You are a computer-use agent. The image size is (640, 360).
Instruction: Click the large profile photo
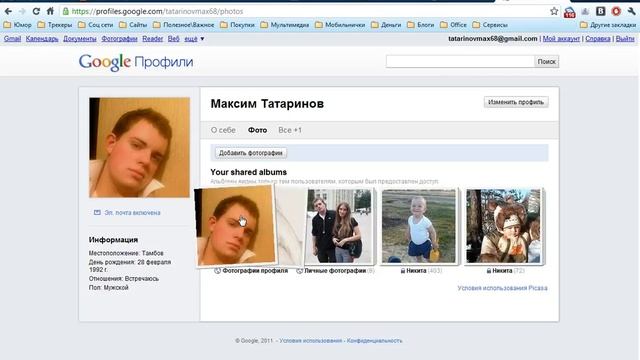click(x=140, y=147)
